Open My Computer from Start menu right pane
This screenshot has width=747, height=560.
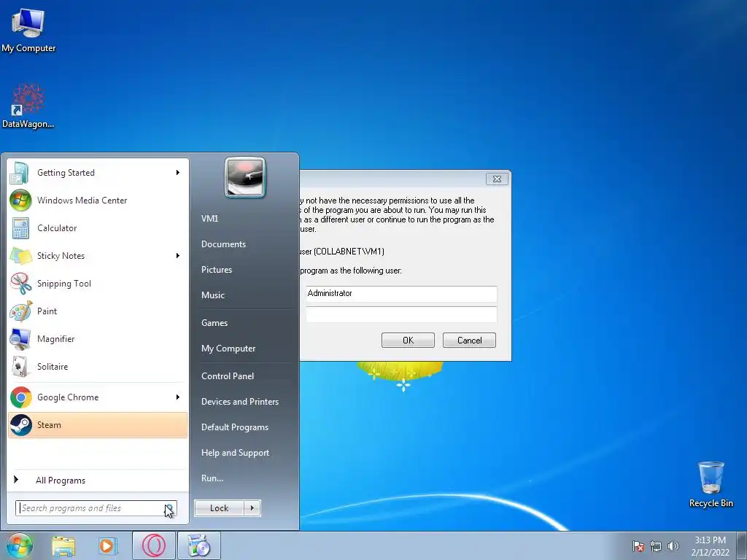tap(228, 349)
